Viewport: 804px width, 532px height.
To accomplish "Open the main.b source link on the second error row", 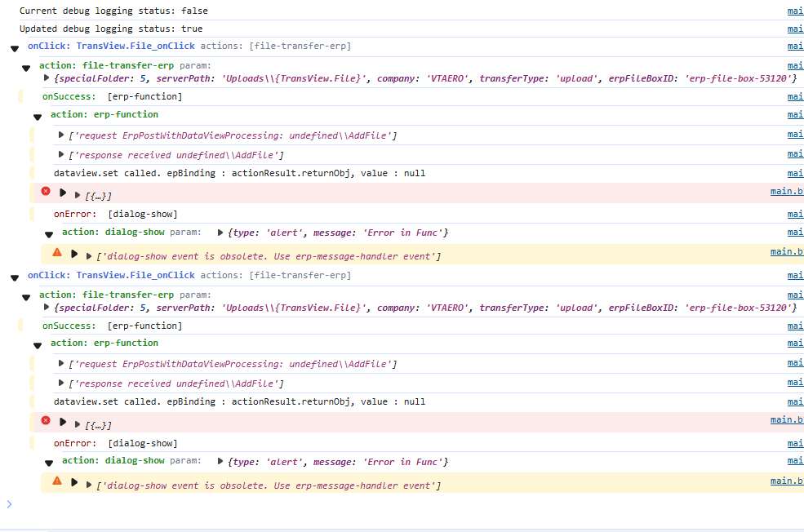I will [x=787, y=419].
